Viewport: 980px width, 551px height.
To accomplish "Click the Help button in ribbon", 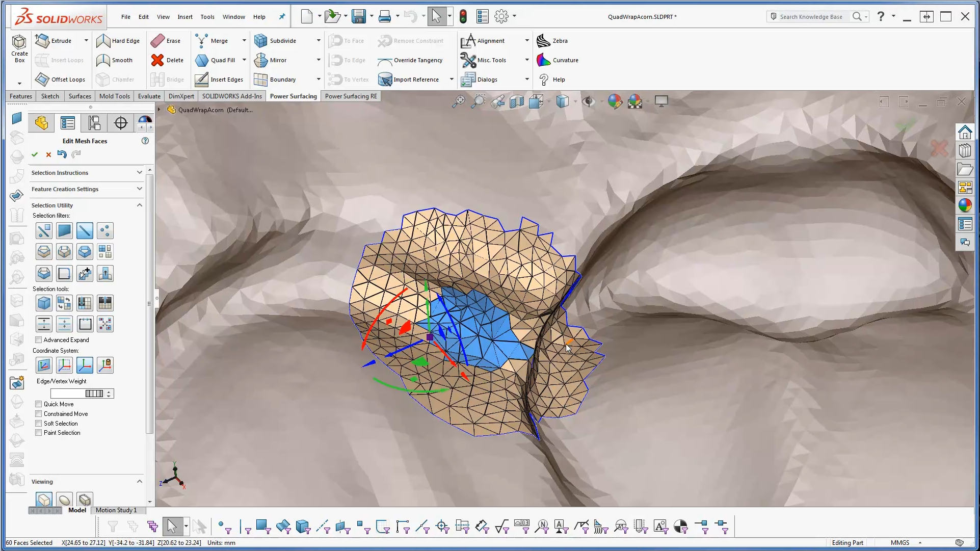I will point(552,80).
